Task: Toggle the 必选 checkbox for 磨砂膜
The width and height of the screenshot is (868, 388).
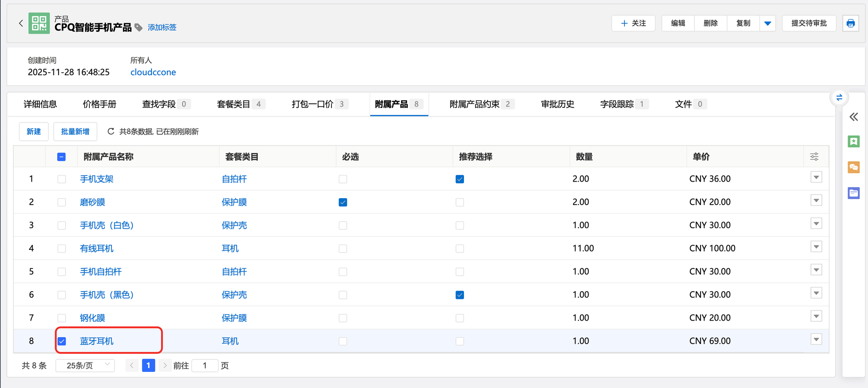Action: [343, 202]
